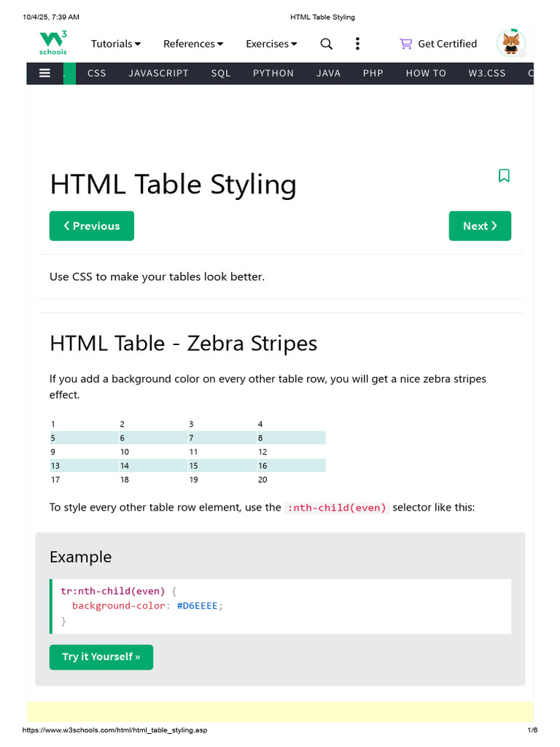Click the shopping cart icon
The width and height of the screenshot is (560, 747).
pos(405,44)
